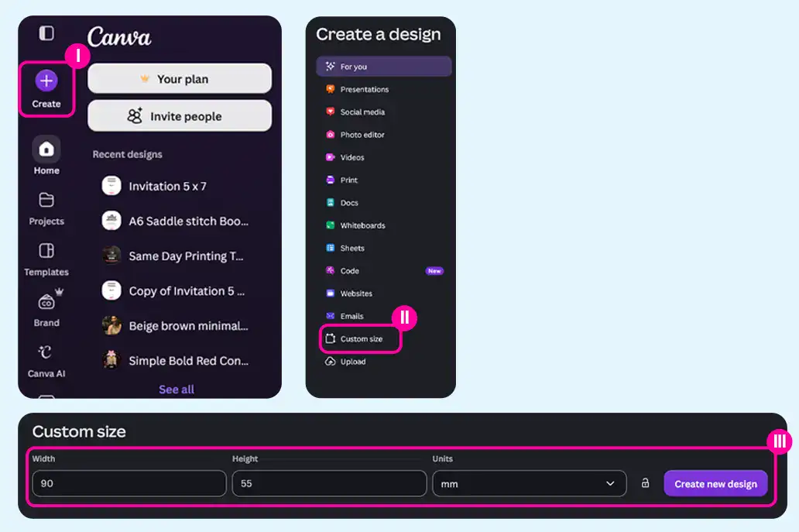Go to Home in the Canva sidebar
This screenshot has width=799, height=532.
coord(46,156)
